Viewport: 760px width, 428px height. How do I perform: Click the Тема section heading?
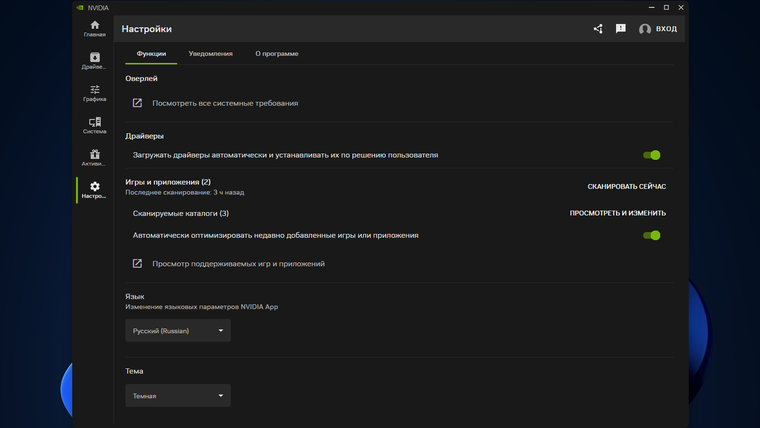coord(134,371)
